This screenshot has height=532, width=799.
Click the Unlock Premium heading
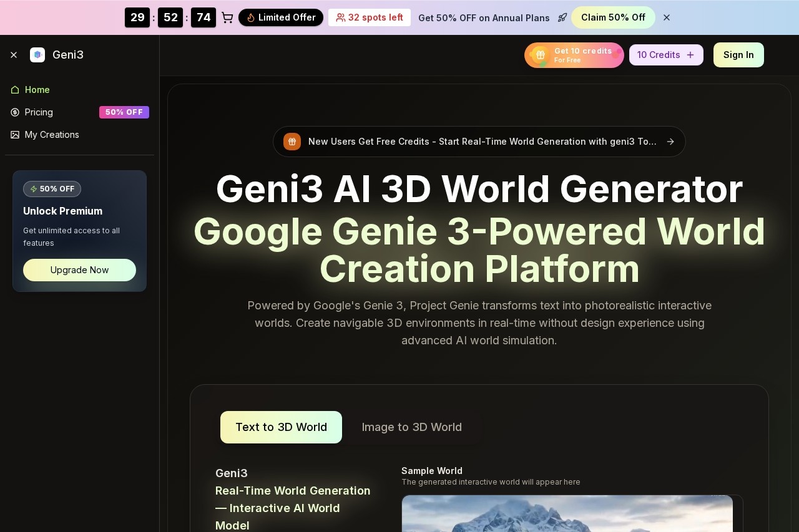[x=62, y=211]
